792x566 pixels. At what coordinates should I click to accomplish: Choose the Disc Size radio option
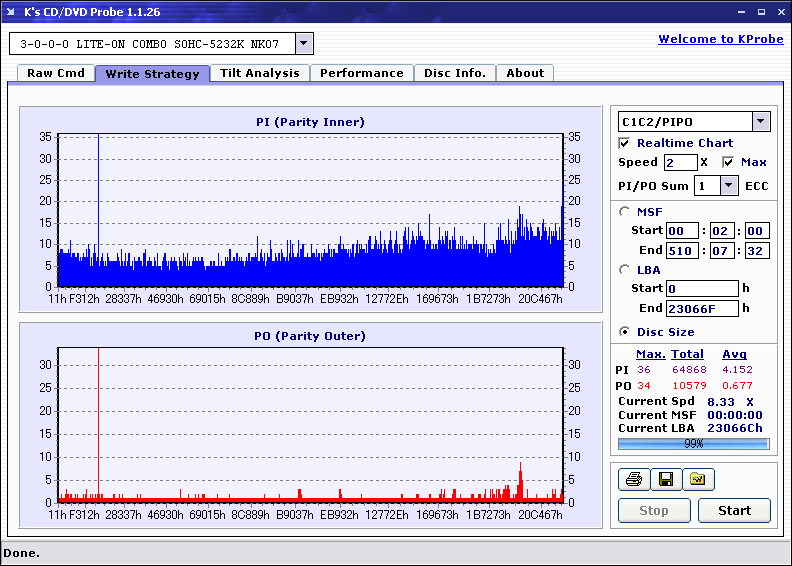click(625, 332)
